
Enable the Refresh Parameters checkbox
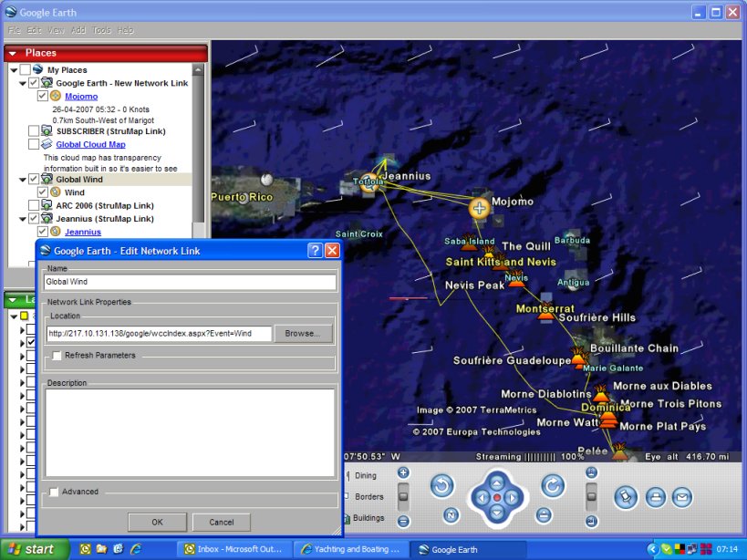pos(57,355)
